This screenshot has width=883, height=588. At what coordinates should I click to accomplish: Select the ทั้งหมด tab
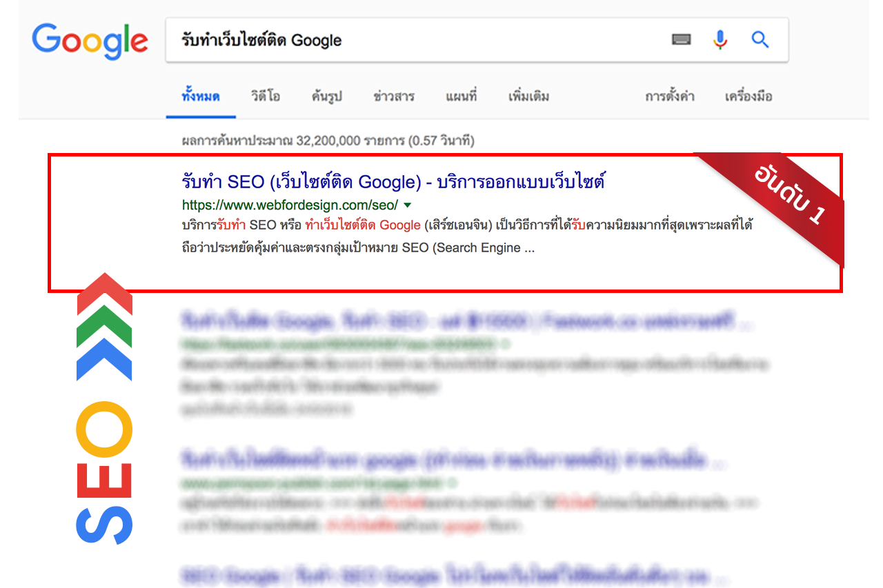pyautogui.click(x=201, y=97)
